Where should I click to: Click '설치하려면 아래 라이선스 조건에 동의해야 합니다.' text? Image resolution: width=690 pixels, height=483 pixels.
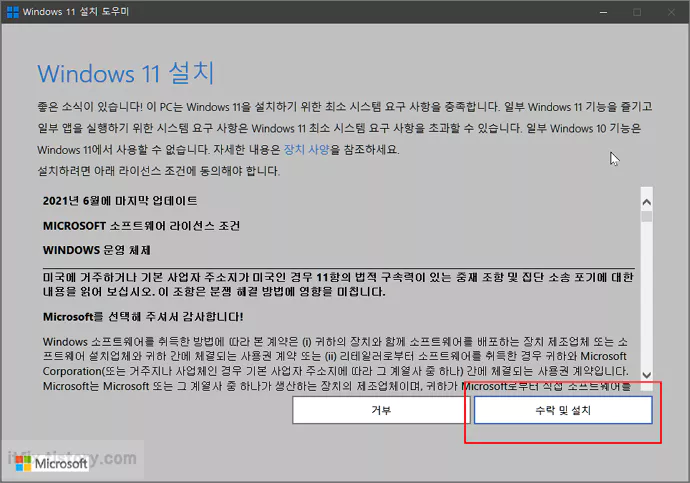[158, 171]
